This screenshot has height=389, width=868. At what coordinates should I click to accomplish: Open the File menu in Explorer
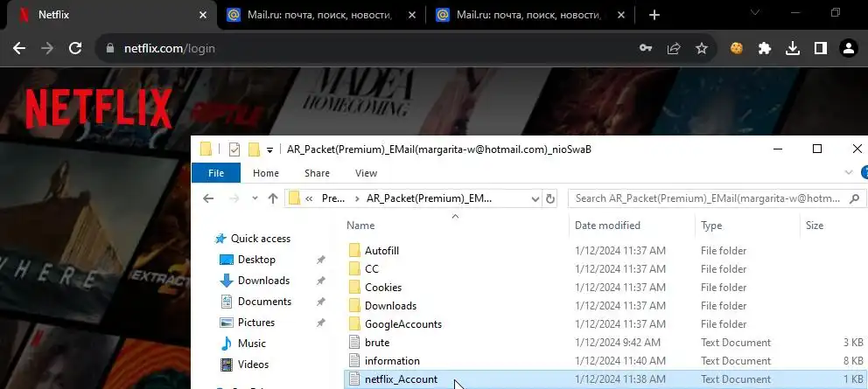point(216,173)
